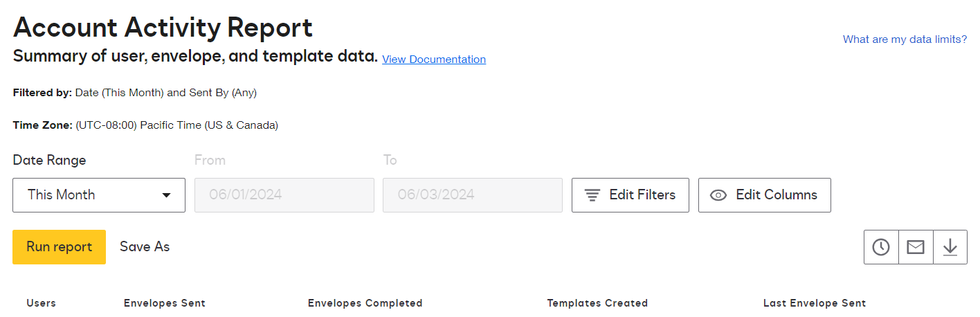Viewport: 980px width, 317px height.
Task: Sort by Envelopes Completed column header
Action: (x=365, y=303)
